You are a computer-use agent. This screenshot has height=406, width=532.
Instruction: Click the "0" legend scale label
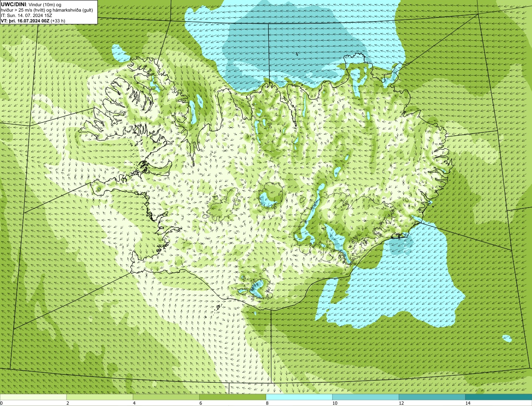click(x=1, y=403)
